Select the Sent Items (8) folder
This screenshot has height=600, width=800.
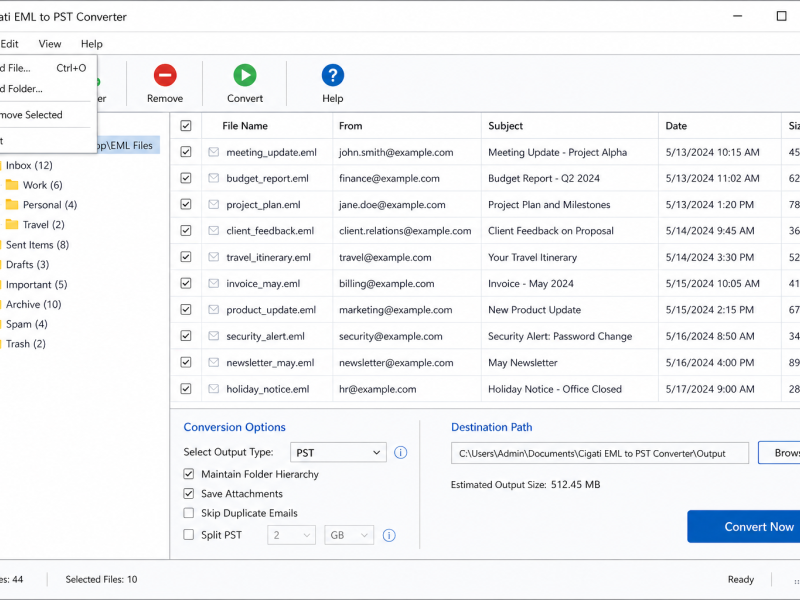click(37, 245)
